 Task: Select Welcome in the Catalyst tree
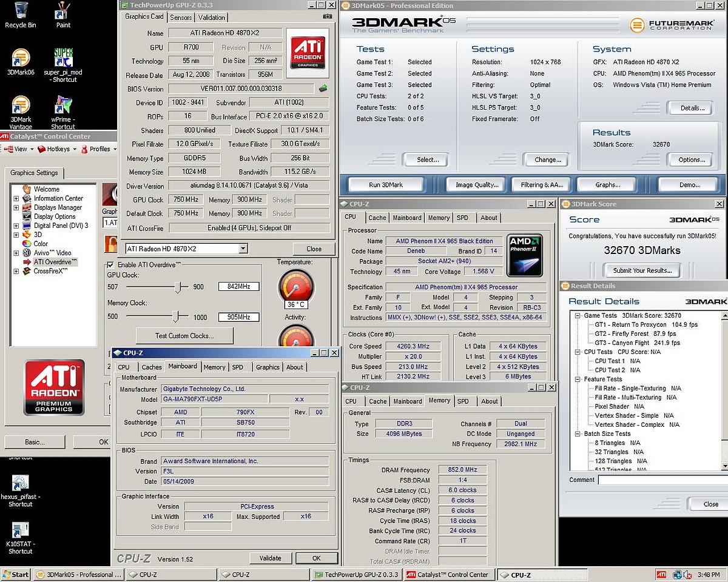(47, 189)
